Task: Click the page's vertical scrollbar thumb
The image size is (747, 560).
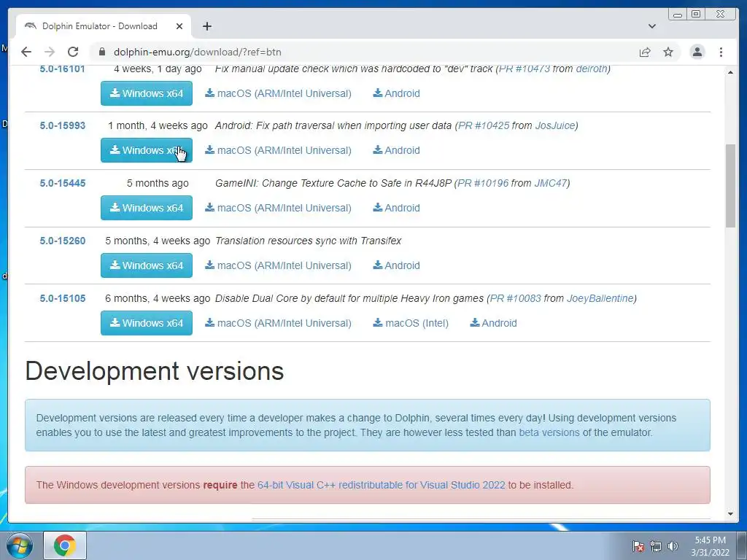Action: pos(730,186)
